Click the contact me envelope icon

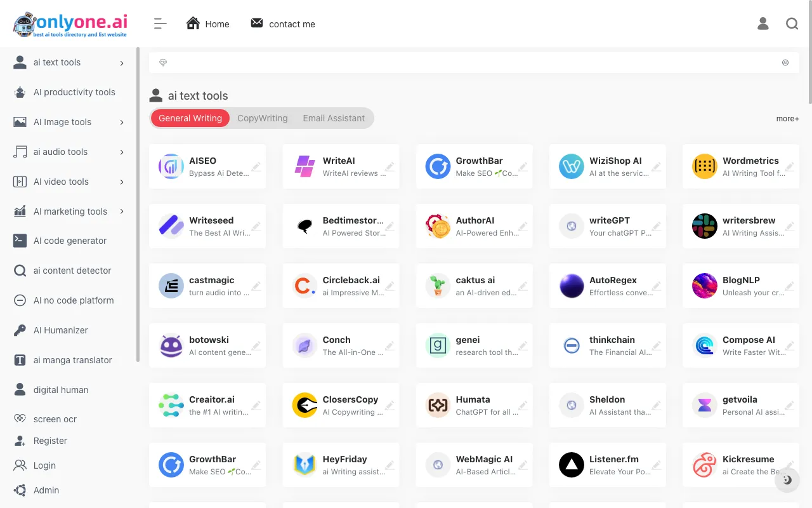click(257, 23)
